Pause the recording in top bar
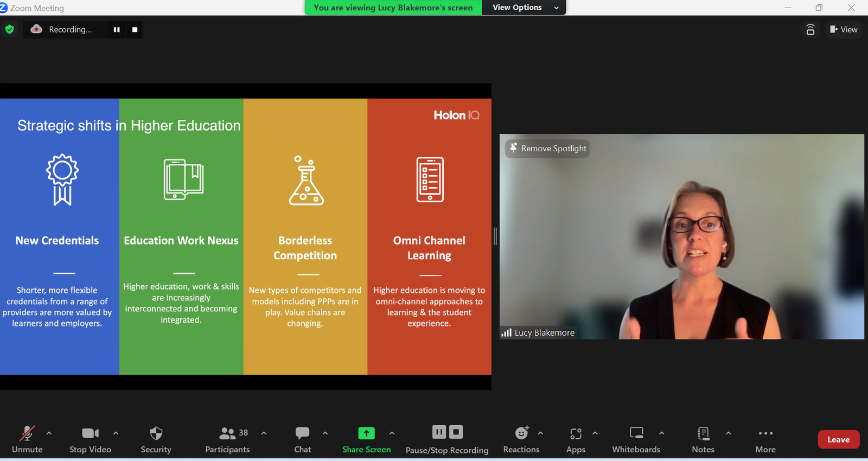This screenshot has height=461, width=868. click(x=117, y=30)
